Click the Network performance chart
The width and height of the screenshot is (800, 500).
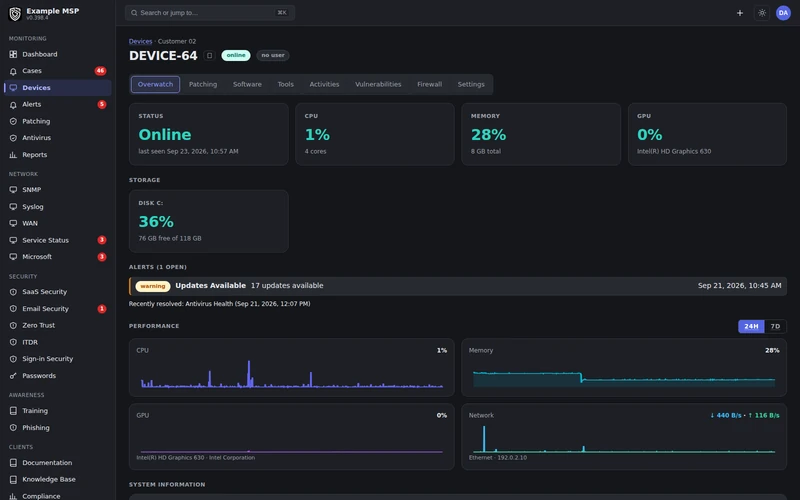click(624, 437)
